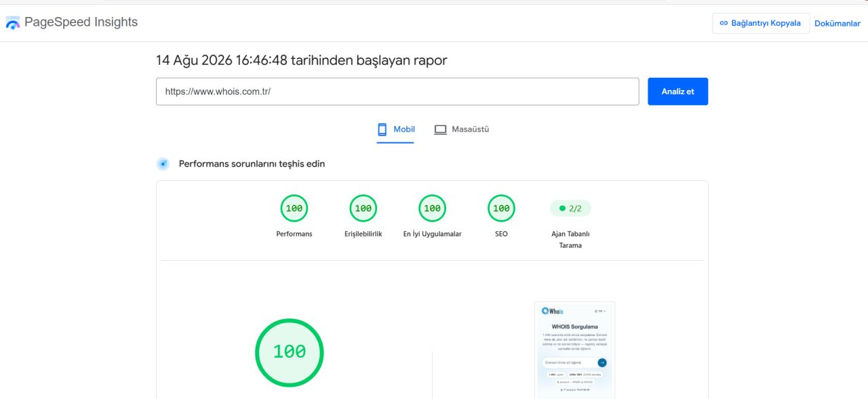
Task: Start analysis with Analiz et button
Action: coord(677,91)
